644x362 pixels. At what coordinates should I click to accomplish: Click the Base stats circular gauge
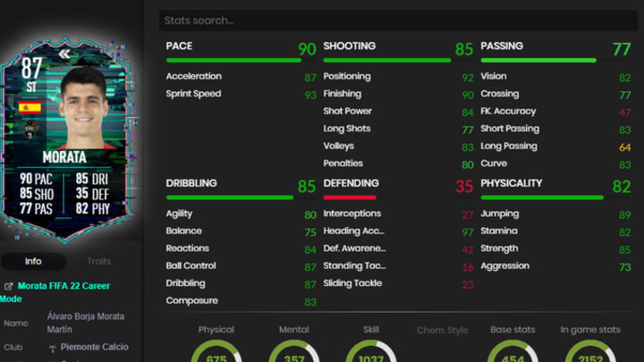pos(513,351)
